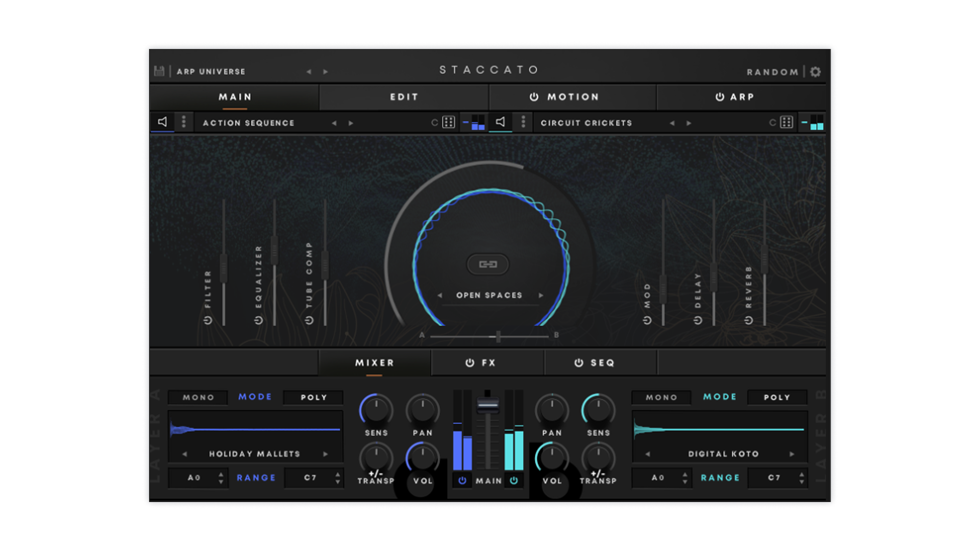Click the RANDOM button
The image size is (980, 551).
(x=772, y=72)
